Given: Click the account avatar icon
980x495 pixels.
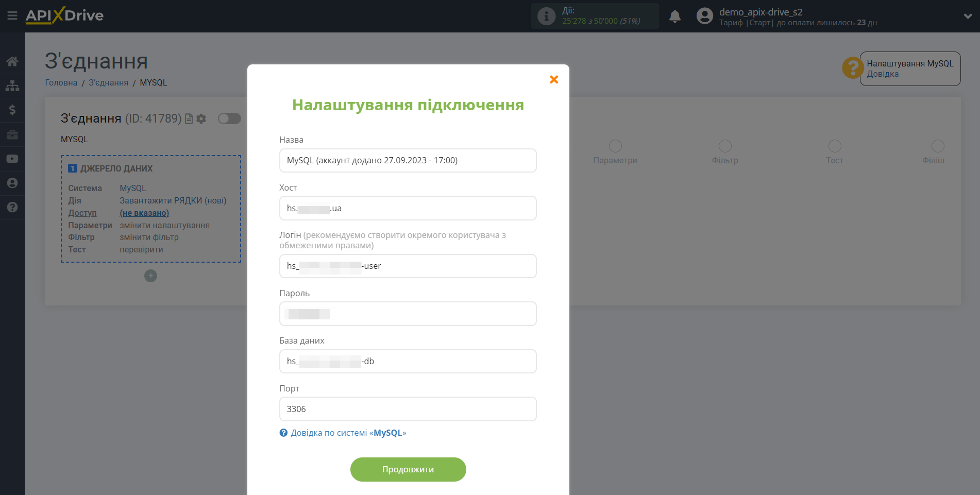Looking at the screenshot, I should click(704, 16).
